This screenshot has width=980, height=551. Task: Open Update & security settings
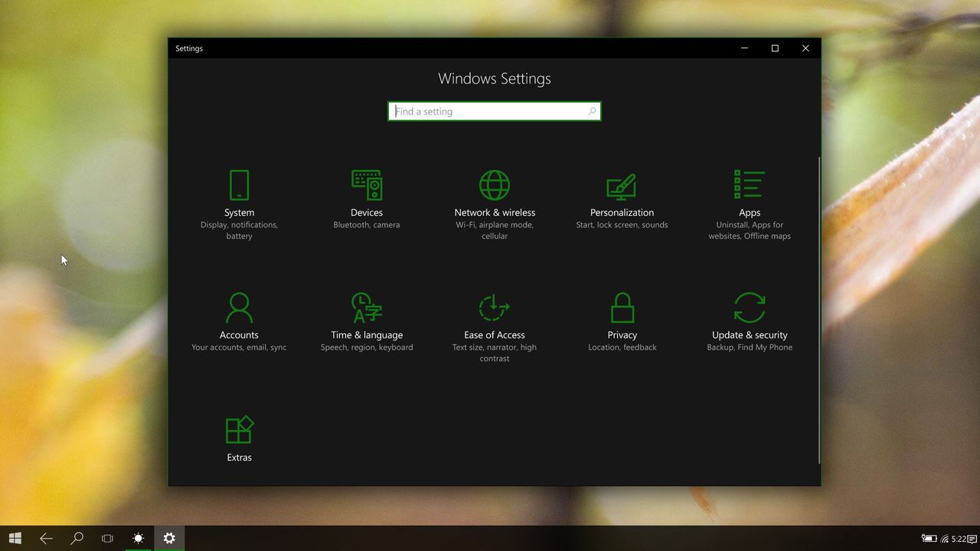(750, 321)
